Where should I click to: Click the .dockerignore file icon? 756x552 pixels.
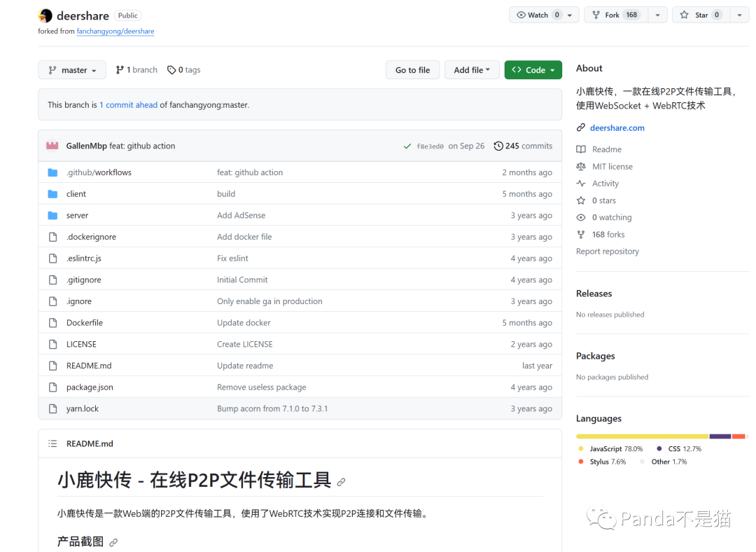[53, 237]
